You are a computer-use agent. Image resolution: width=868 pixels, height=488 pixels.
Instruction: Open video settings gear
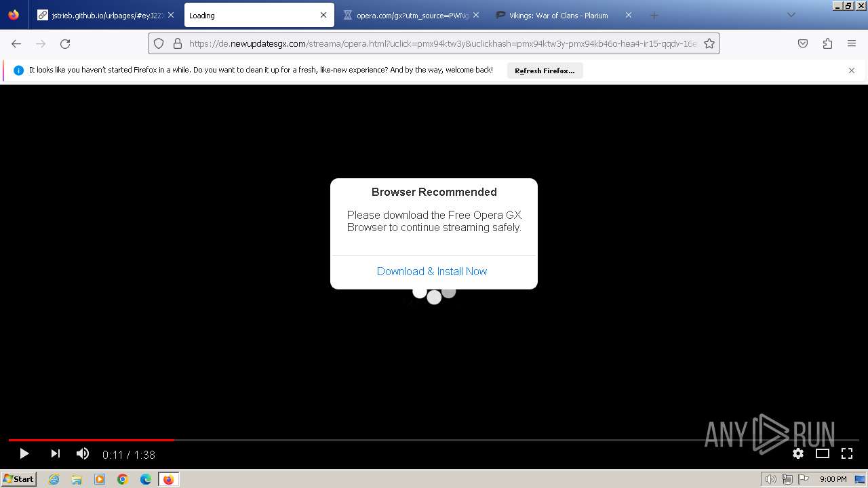[798, 453]
